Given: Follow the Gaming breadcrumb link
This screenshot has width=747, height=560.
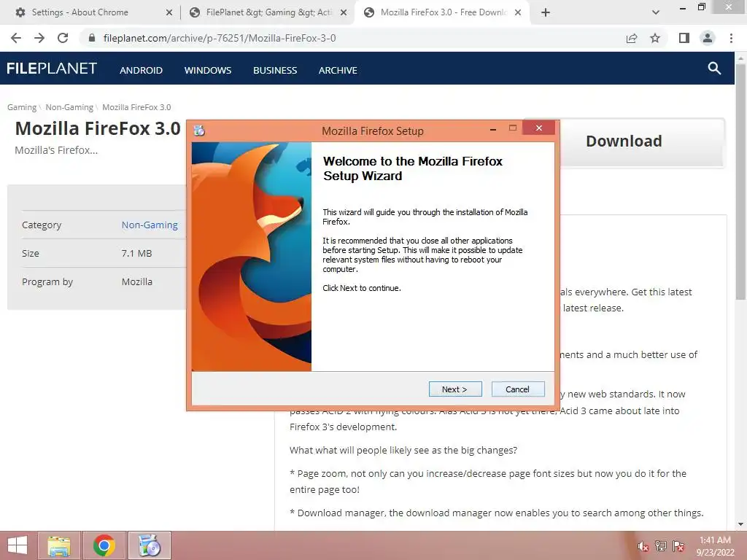Looking at the screenshot, I should tap(21, 107).
